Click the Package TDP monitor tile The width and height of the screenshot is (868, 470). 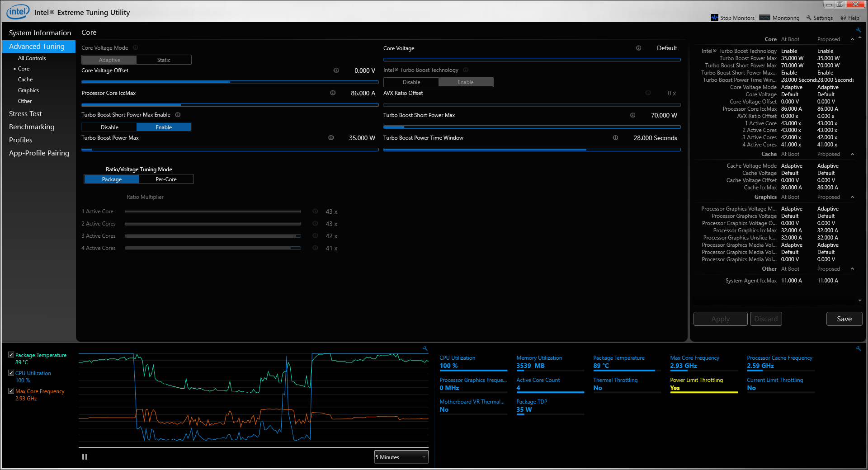pos(550,406)
